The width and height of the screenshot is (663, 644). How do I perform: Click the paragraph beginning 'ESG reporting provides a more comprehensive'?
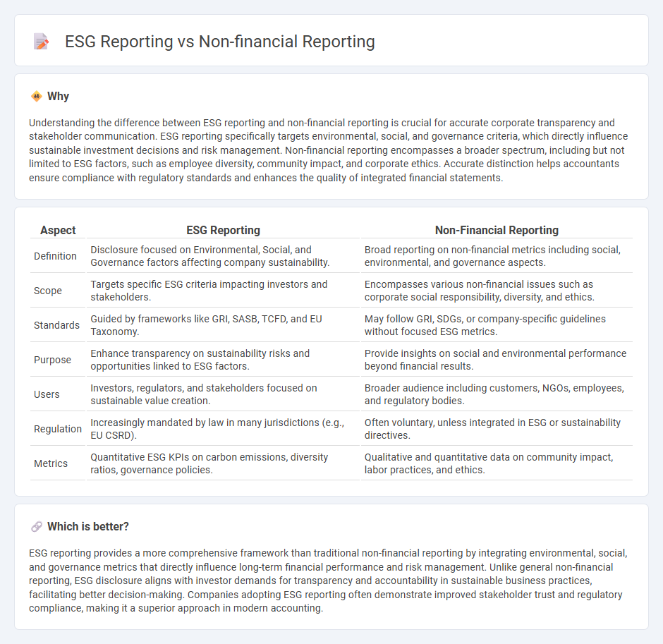pyautogui.click(x=328, y=581)
